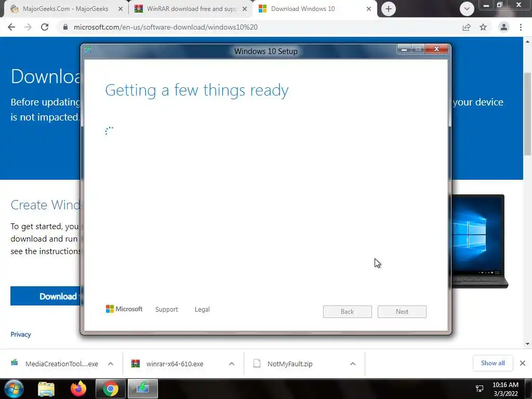The height and width of the screenshot is (399, 532).
Task: Click the lock icon in address bar
Action: tap(65, 27)
